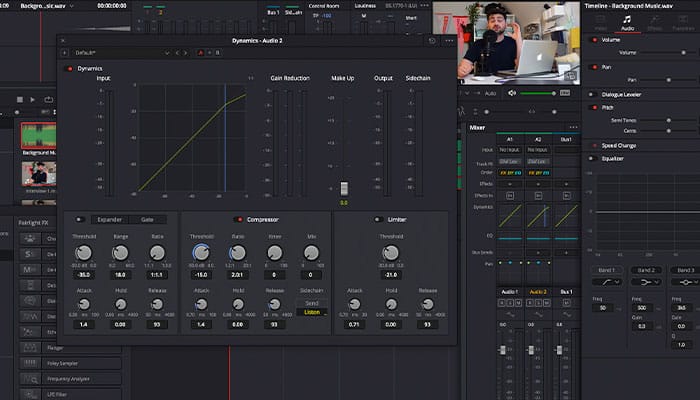This screenshot has width=700, height=400.
Task: Click the Compressor Ratio knob
Action: (238, 253)
